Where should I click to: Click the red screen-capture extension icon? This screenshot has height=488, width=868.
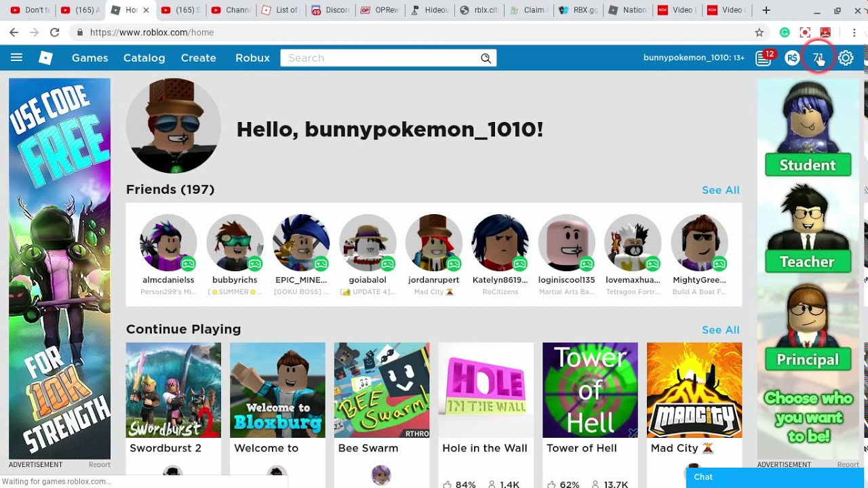point(805,32)
